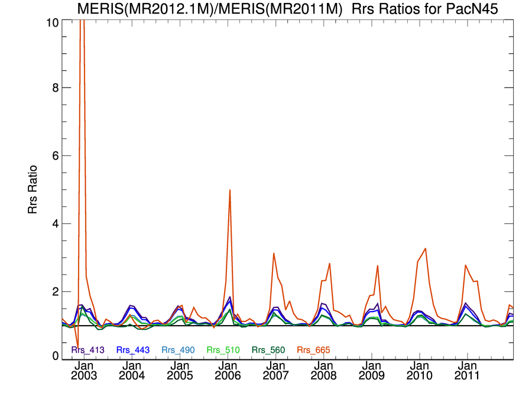Click the y-axis value 0
Screen dimensions: 532x399
point(56,356)
